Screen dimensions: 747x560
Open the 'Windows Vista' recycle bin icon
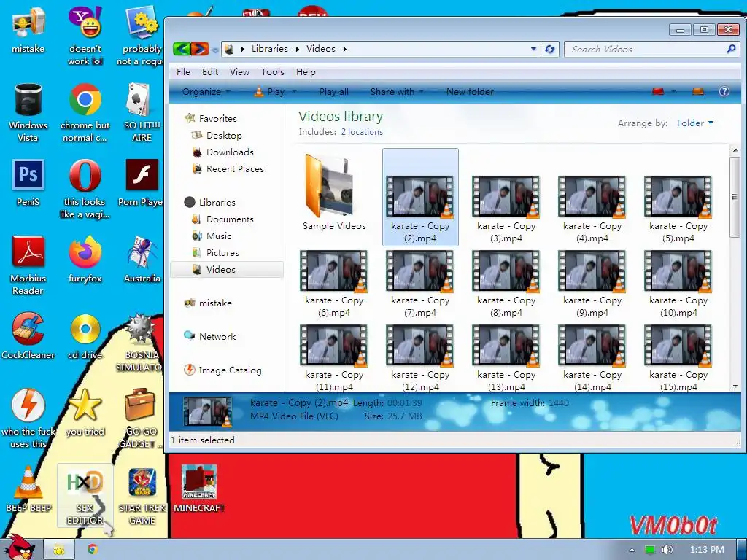click(28, 112)
